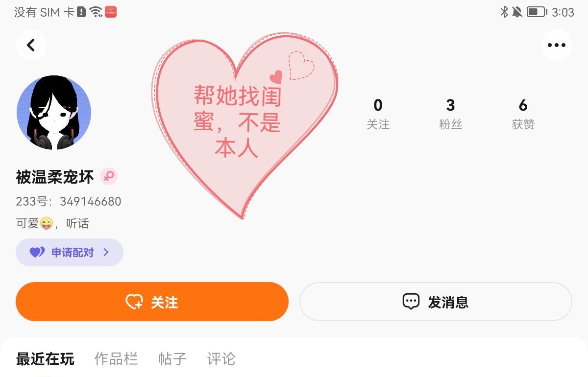The height and width of the screenshot is (377, 588).
Task: Select the 最近在玩 tab
Action: [x=45, y=359]
